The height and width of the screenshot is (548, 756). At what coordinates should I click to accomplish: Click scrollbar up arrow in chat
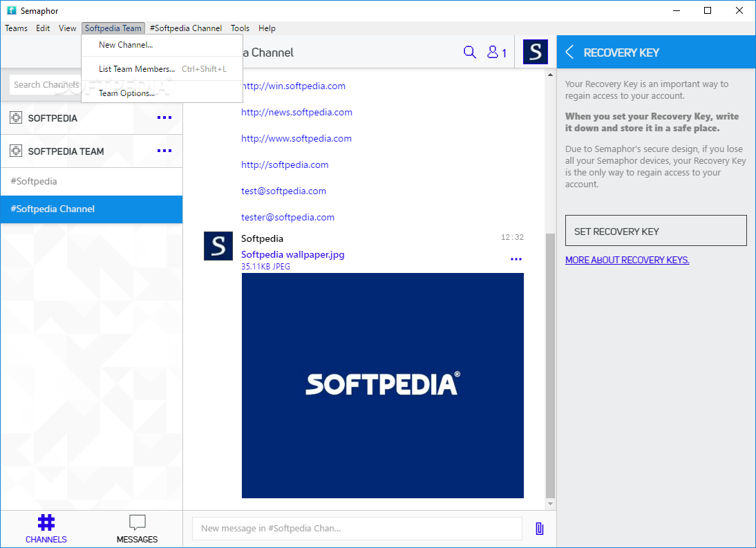click(x=550, y=75)
